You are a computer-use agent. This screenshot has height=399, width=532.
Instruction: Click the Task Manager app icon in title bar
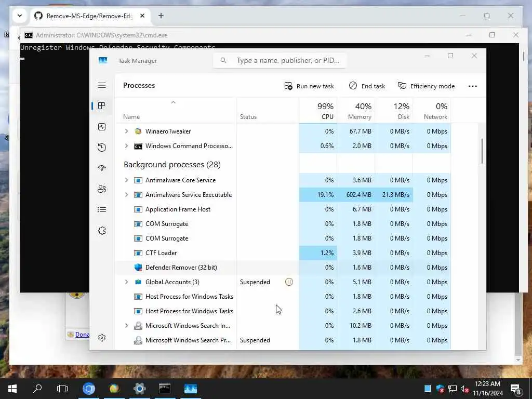pyautogui.click(x=103, y=60)
